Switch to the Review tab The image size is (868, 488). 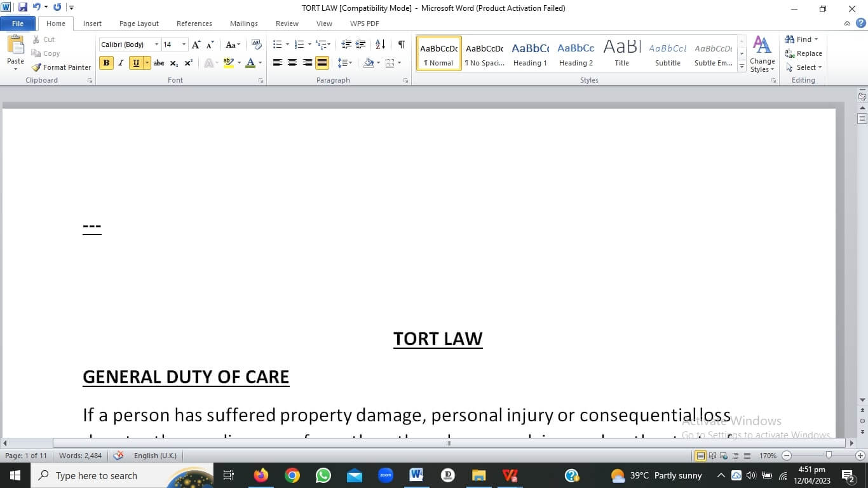(287, 24)
